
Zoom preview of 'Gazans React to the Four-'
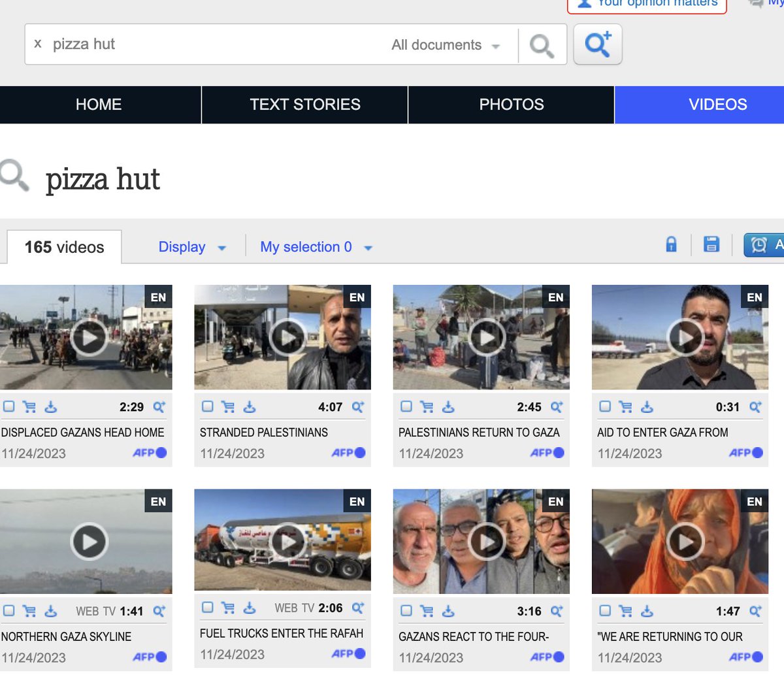(x=557, y=612)
